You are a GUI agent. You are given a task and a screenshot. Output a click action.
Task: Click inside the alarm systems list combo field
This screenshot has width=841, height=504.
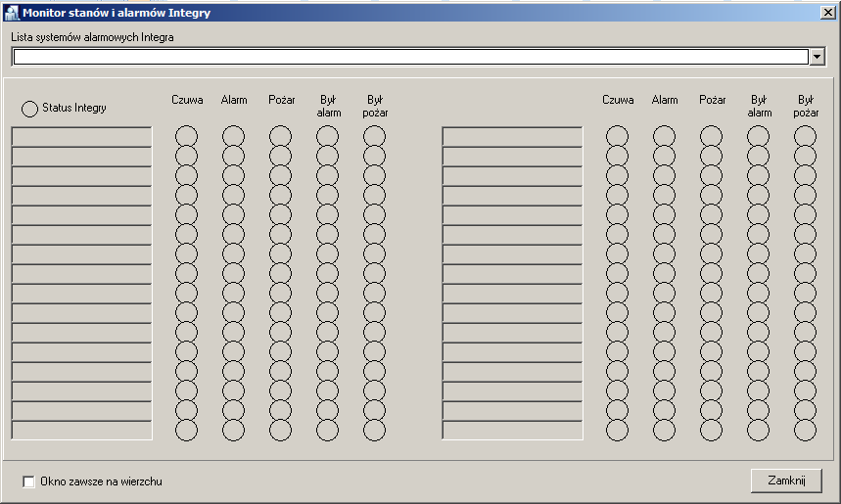pyautogui.click(x=410, y=57)
